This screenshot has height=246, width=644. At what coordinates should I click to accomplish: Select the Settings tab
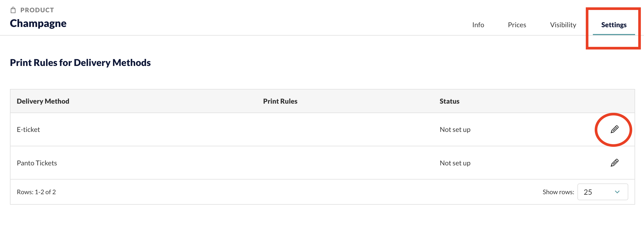point(614,25)
